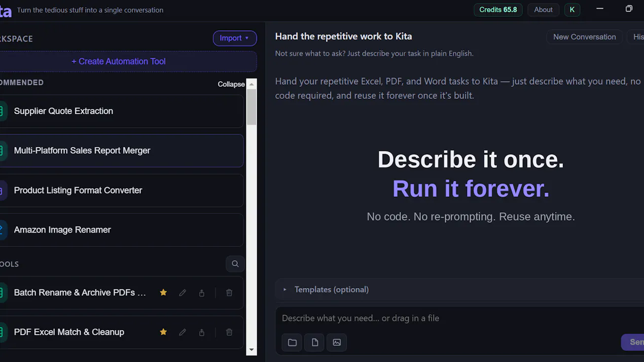The width and height of the screenshot is (644, 362).
Task: Select the Multi-Platform Sales Report Merger card
Action: tap(122, 151)
